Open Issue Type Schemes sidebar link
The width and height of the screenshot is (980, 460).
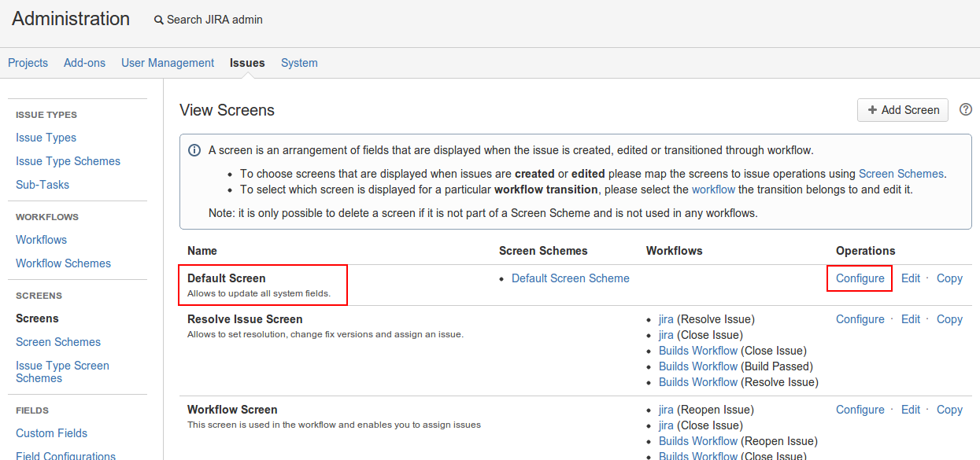click(68, 161)
